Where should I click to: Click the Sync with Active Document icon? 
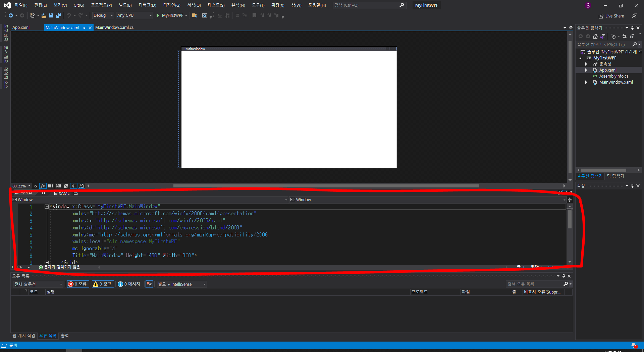click(x=625, y=36)
